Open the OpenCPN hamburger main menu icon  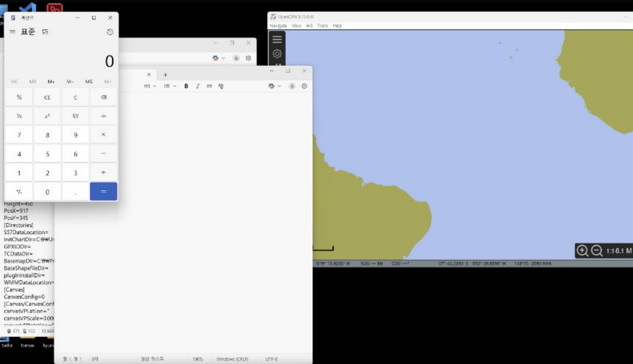277,39
